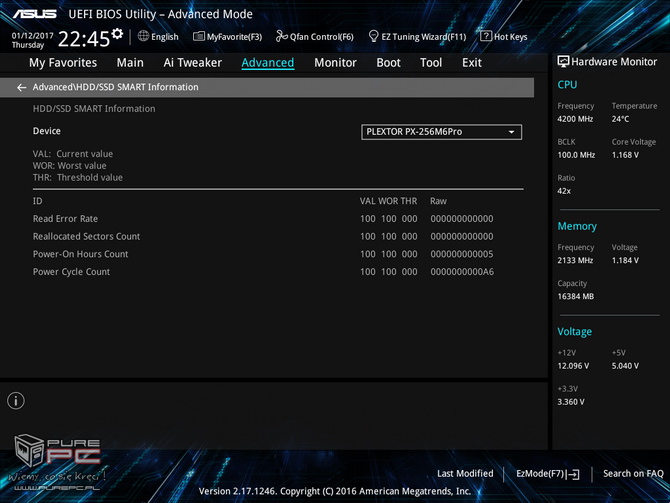Viewport: 670px width, 503px height.
Task: Click +3.3V reading 3.360 V
Action: tap(571, 402)
